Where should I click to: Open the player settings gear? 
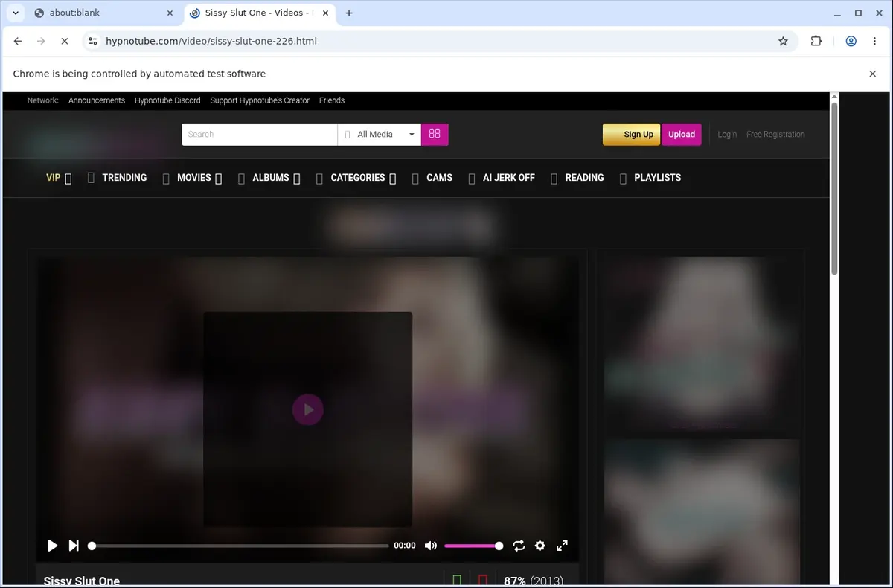pyautogui.click(x=540, y=546)
